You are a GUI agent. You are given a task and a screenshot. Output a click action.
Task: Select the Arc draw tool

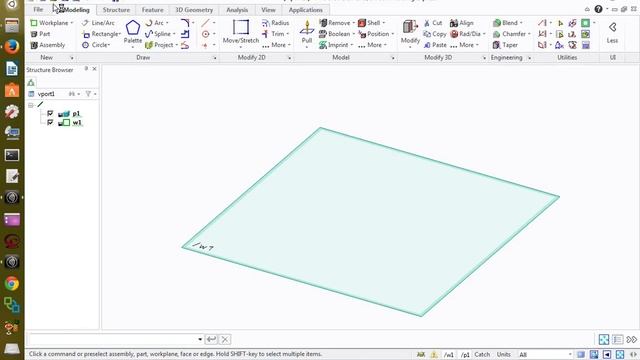pyautogui.click(x=155, y=23)
